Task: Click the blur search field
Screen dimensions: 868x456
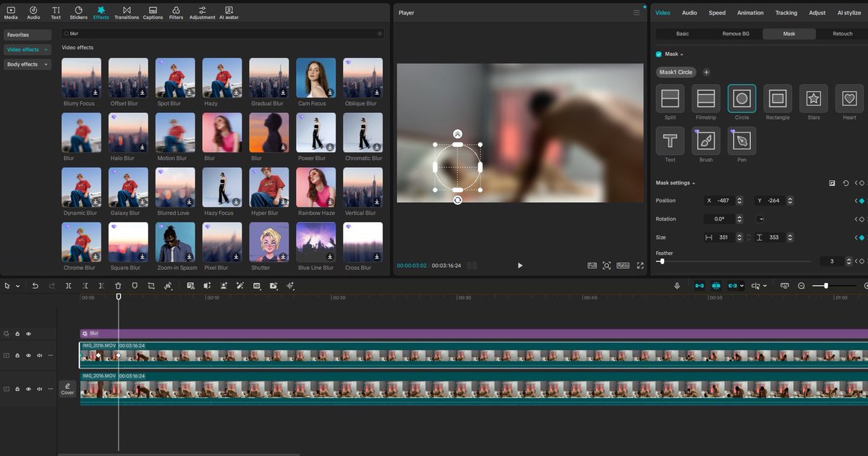Action: click(223, 33)
